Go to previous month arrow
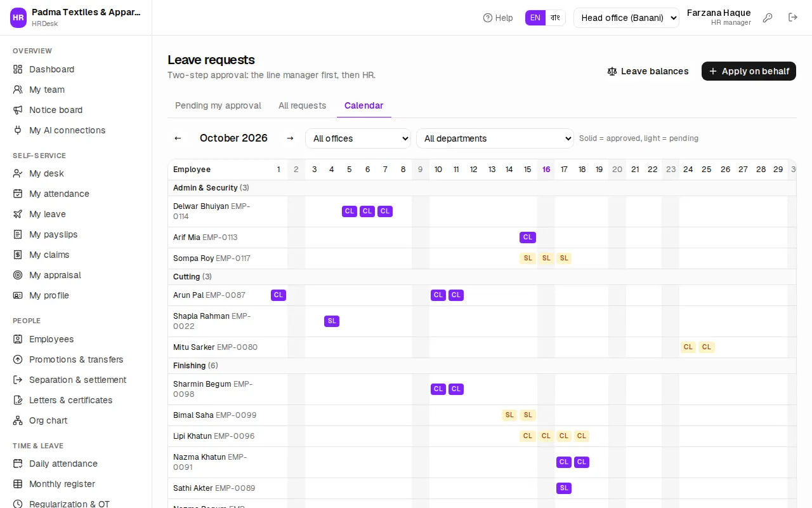Image resolution: width=812 pixels, height=508 pixels. (178, 138)
